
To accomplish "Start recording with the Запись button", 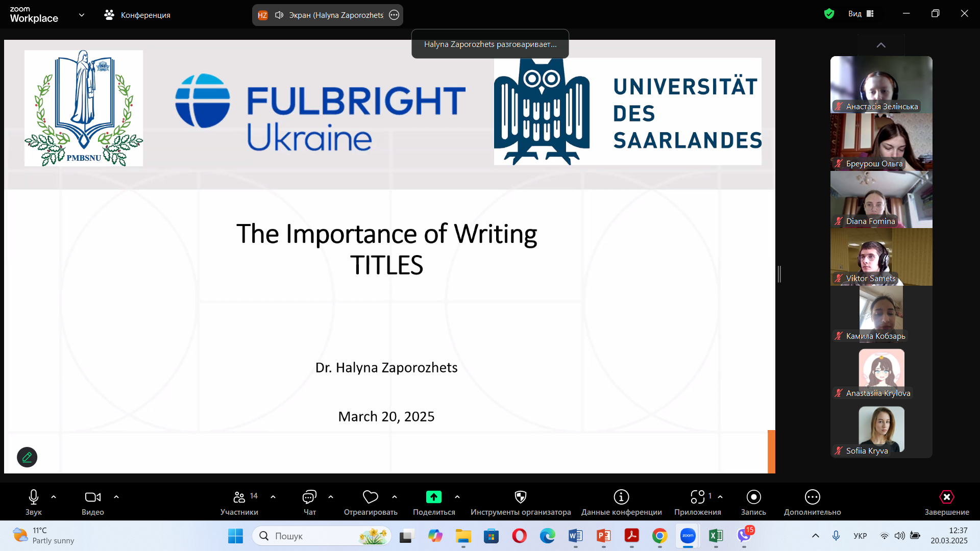I will [x=753, y=503].
